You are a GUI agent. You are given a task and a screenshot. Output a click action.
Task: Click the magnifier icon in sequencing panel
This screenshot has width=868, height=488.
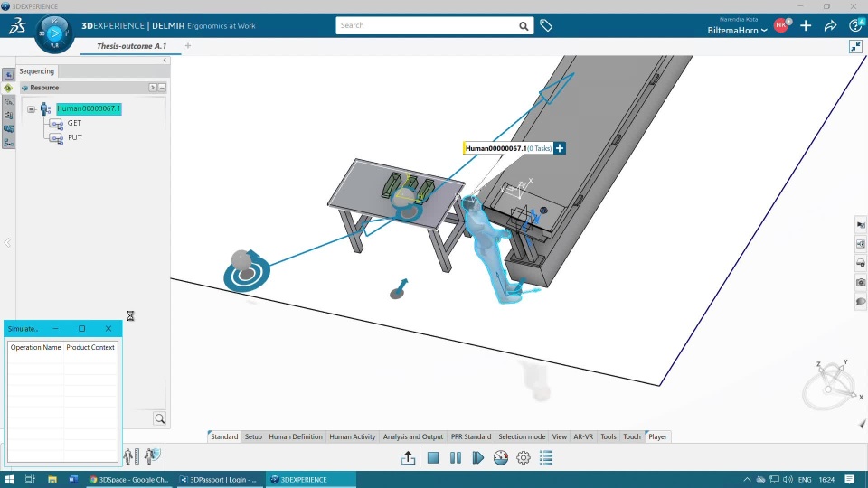coord(159,418)
